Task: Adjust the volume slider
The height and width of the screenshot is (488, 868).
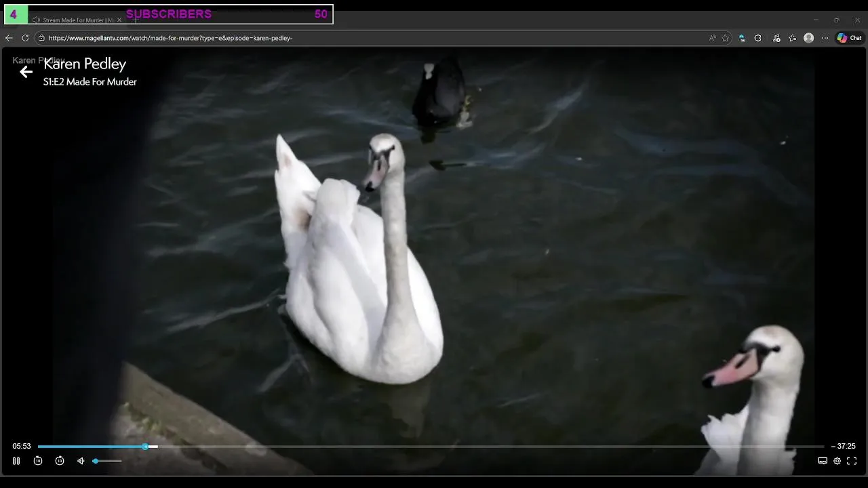Action: [107, 461]
